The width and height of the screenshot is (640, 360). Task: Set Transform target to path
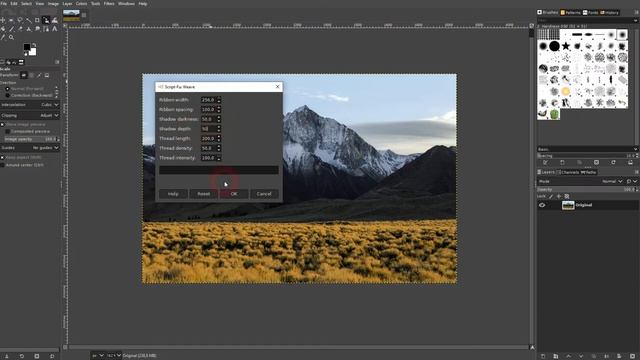39,75
